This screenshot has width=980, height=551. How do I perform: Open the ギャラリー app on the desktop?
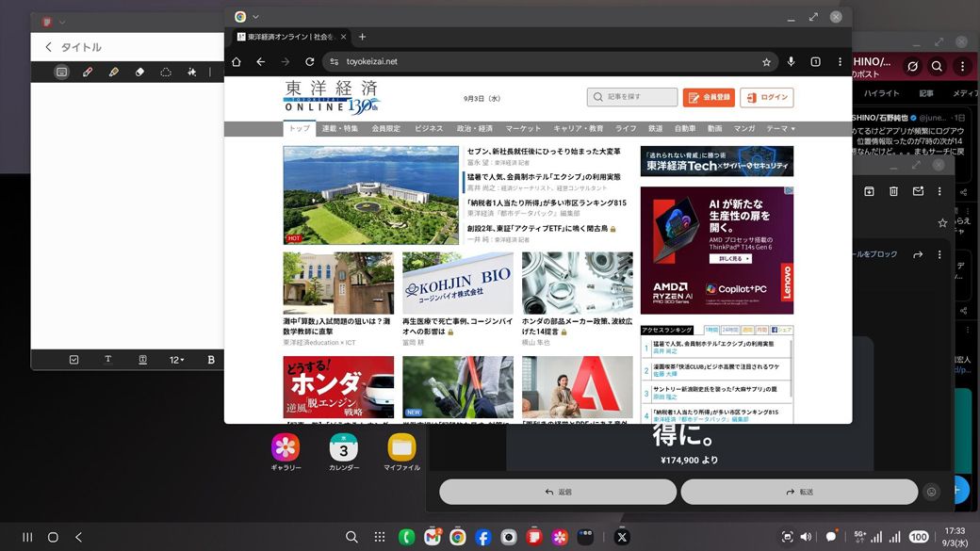click(x=286, y=452)
